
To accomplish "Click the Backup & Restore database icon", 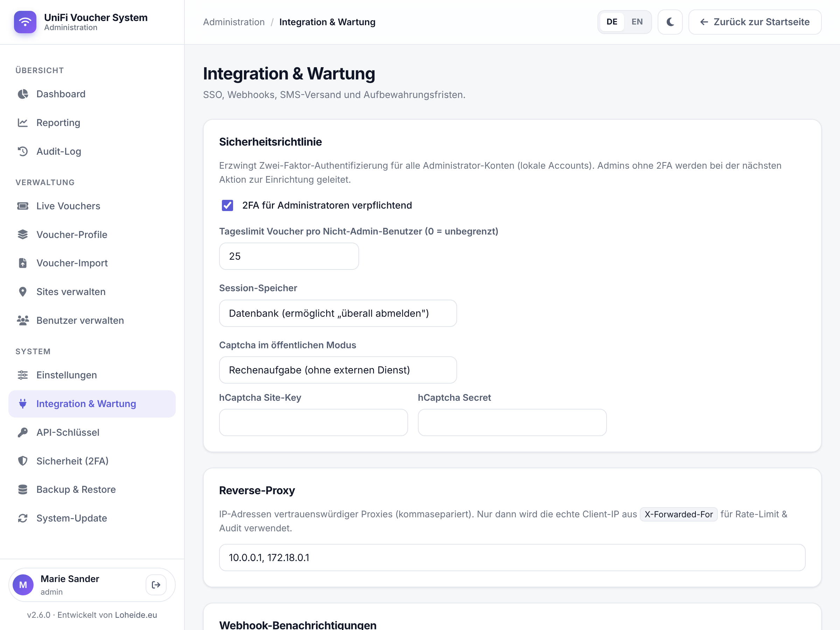I will pyautogui.click(x=23, y=489).
